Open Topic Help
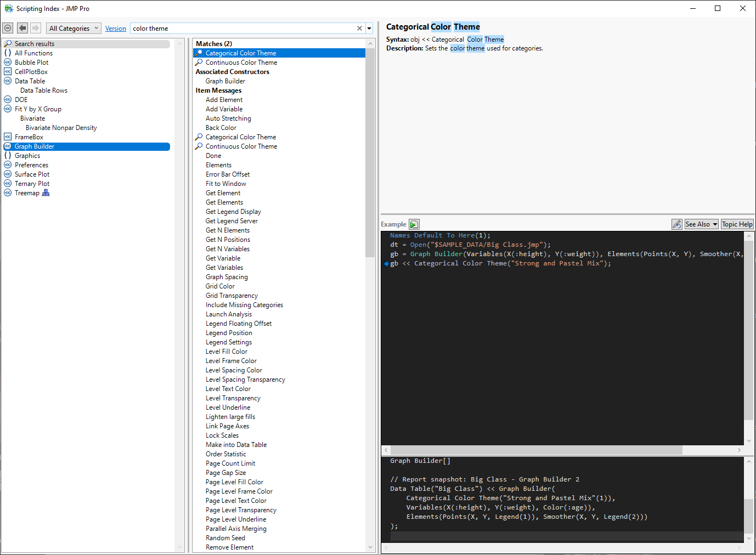This screenshot has height=555, width=756. 737,224
